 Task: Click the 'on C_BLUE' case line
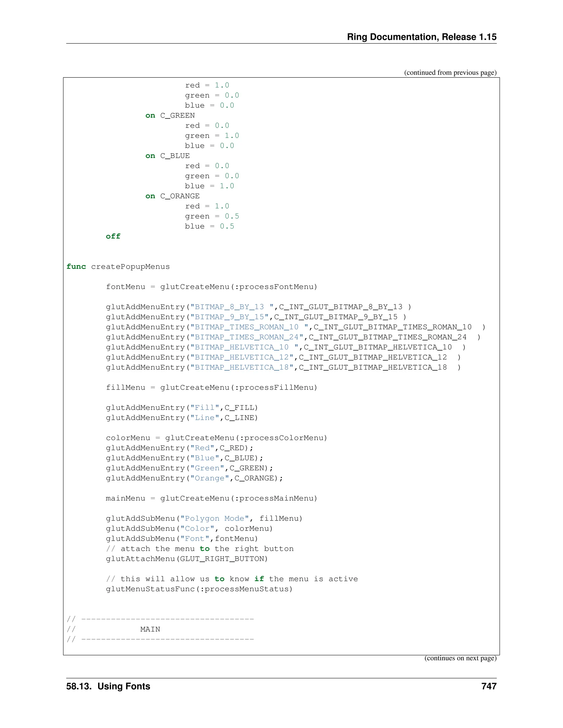pyautogui.click(x=167, y=156)
